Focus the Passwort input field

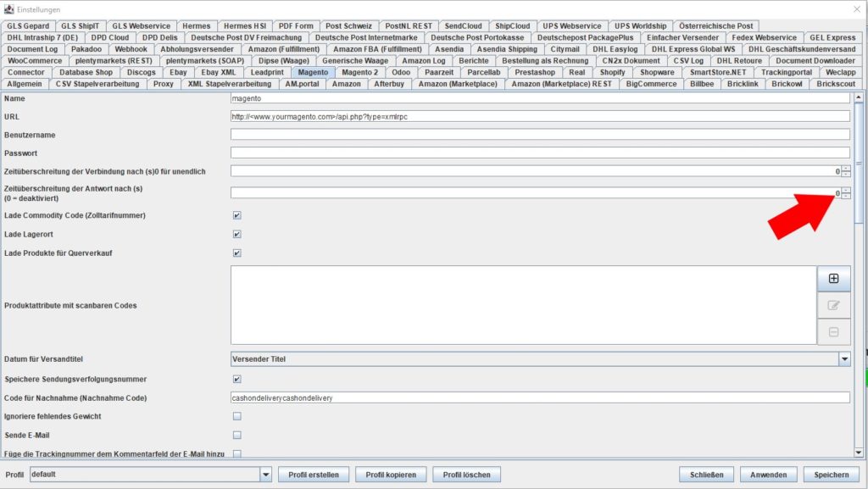pyautogui.click(x=540, y=153)
